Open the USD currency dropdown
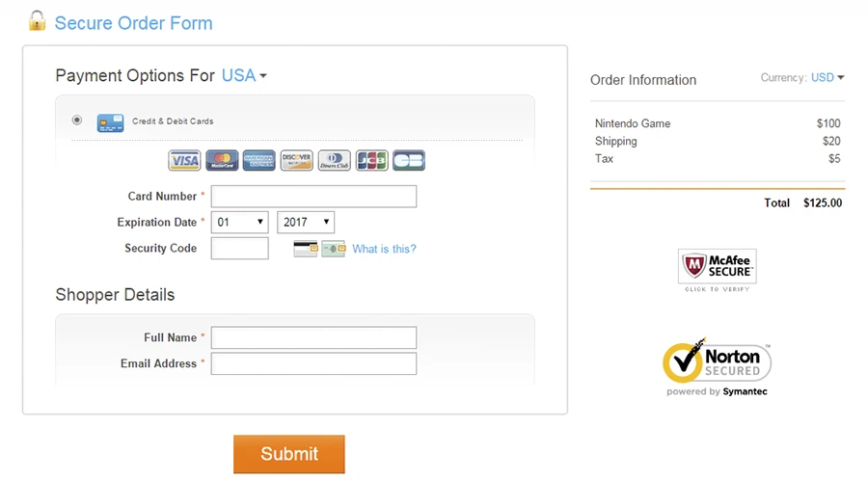 [x=827, y=78]
